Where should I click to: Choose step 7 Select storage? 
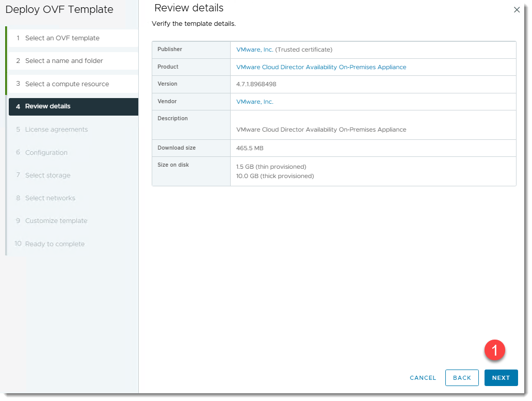47,175
